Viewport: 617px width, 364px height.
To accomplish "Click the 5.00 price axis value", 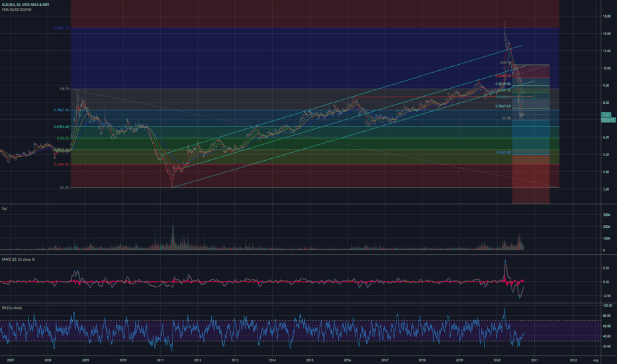I will pyautogui.click(x=606, y=155).
